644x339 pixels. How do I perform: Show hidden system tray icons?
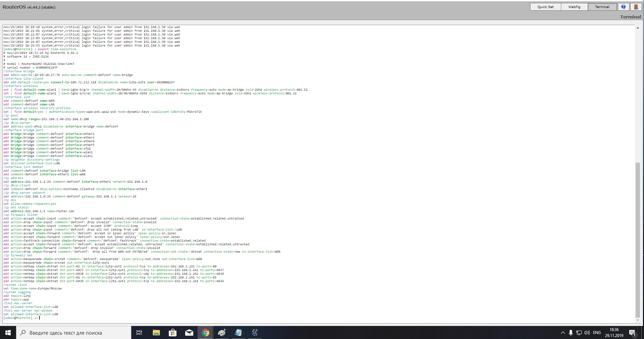[x=563, y=333]
